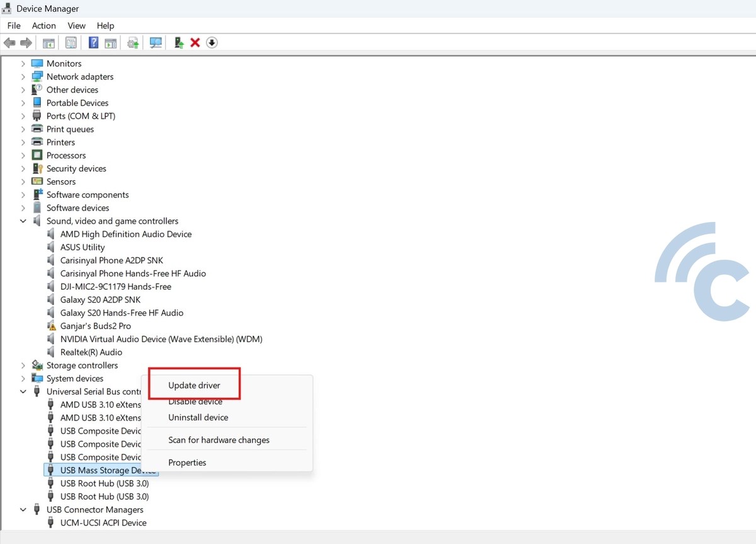Open the Help menu

pyautogui.click(x=105, y=26)
